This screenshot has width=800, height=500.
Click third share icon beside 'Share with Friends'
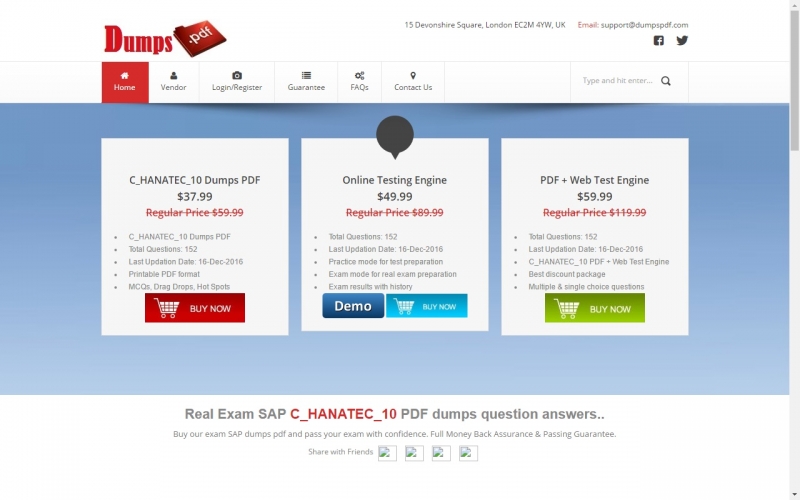(441, 453)
